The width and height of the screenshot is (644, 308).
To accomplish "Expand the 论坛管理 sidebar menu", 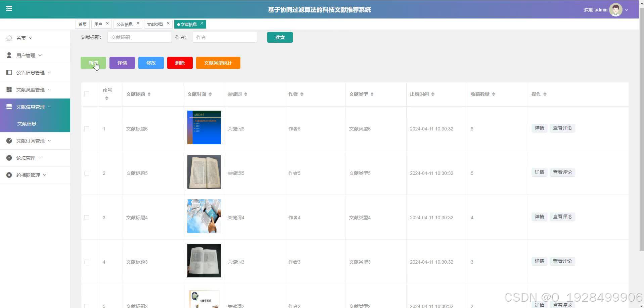I will (40, 158).
